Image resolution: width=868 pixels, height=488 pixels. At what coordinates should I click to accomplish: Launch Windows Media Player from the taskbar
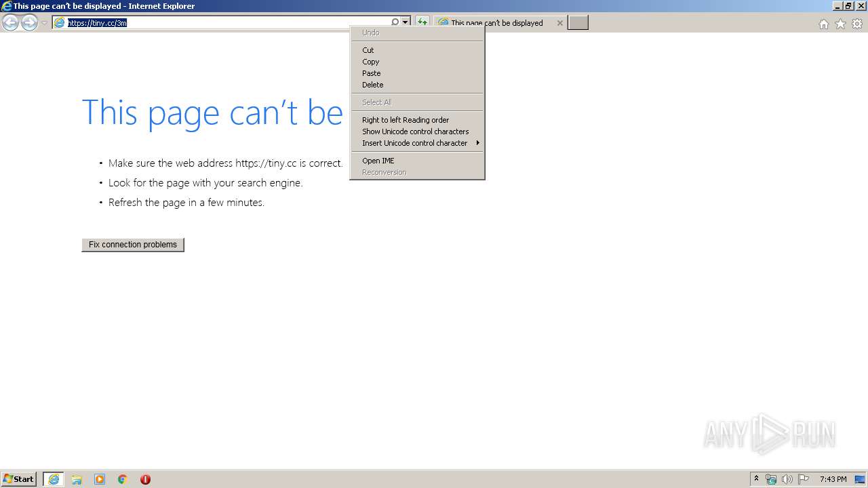(100, 479)
